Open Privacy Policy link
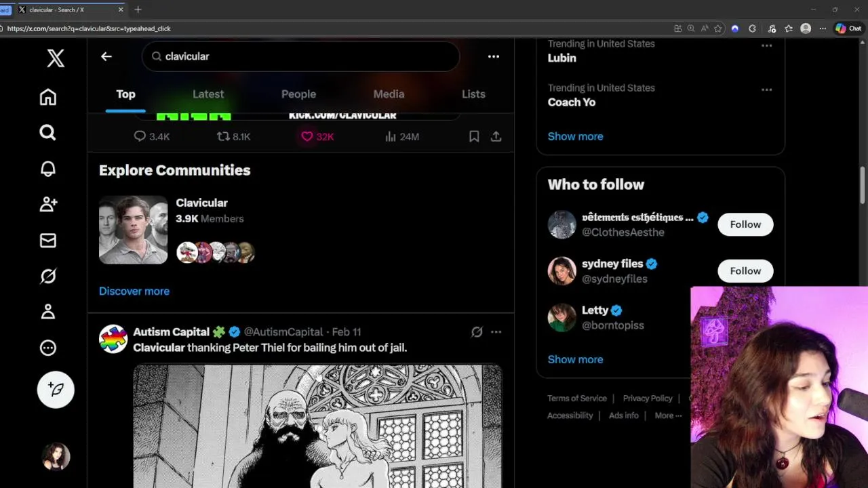Image resolution: width=868 pixels, height=488 pixels. click(x=648, y=398)
